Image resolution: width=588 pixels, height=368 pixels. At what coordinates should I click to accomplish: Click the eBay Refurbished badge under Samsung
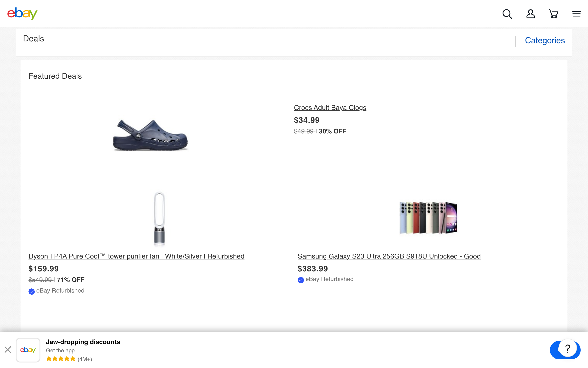pyautogui.click(x=326, y=279)
